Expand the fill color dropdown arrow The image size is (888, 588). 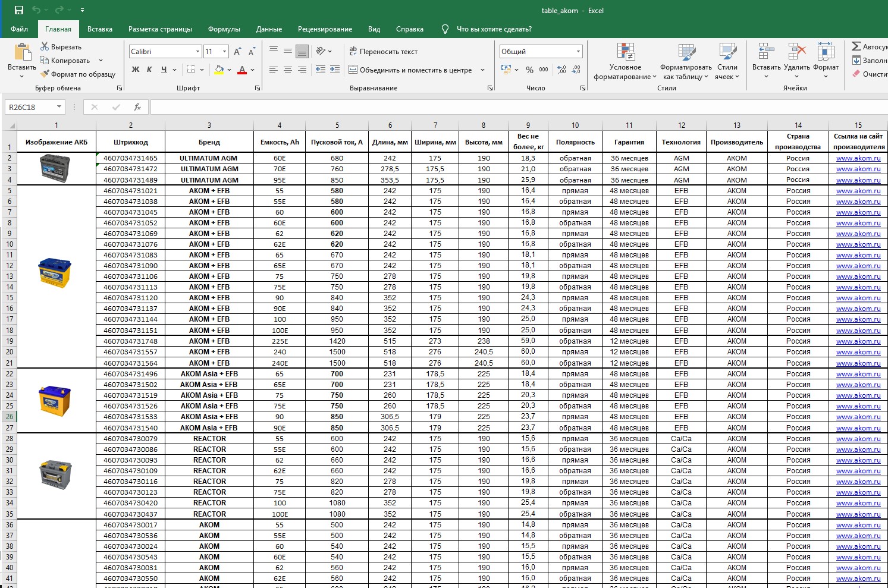click(x=229, y=70)
